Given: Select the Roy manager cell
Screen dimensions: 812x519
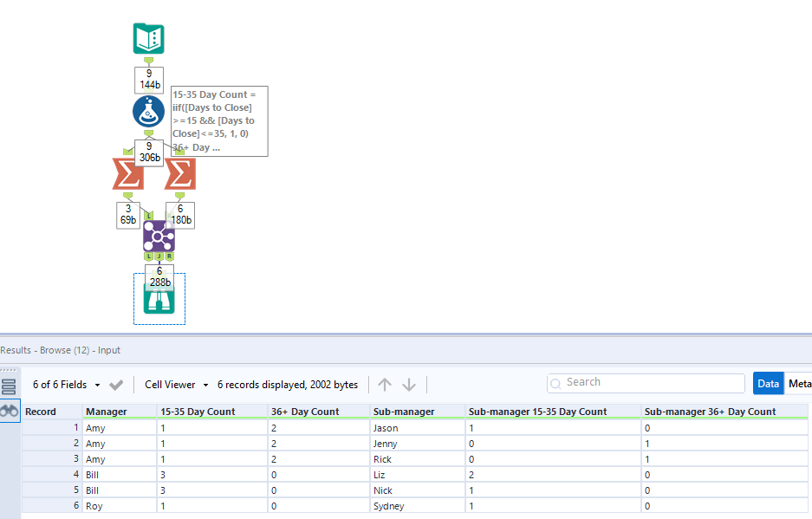Looking at the screenshot, I should pos(120,505).
